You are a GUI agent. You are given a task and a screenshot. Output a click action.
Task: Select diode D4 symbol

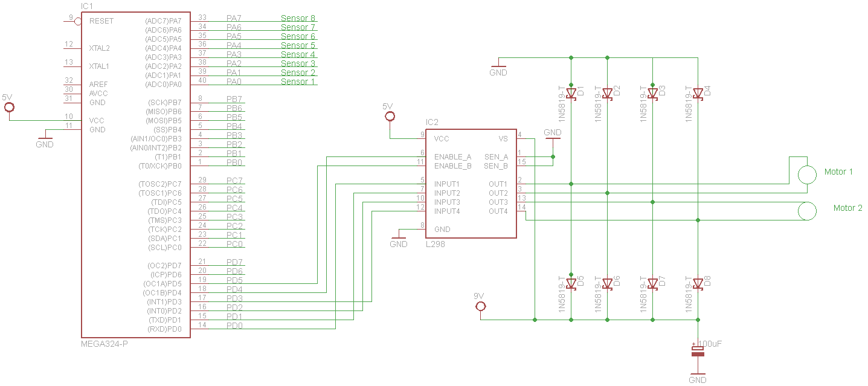click(698, 93)
